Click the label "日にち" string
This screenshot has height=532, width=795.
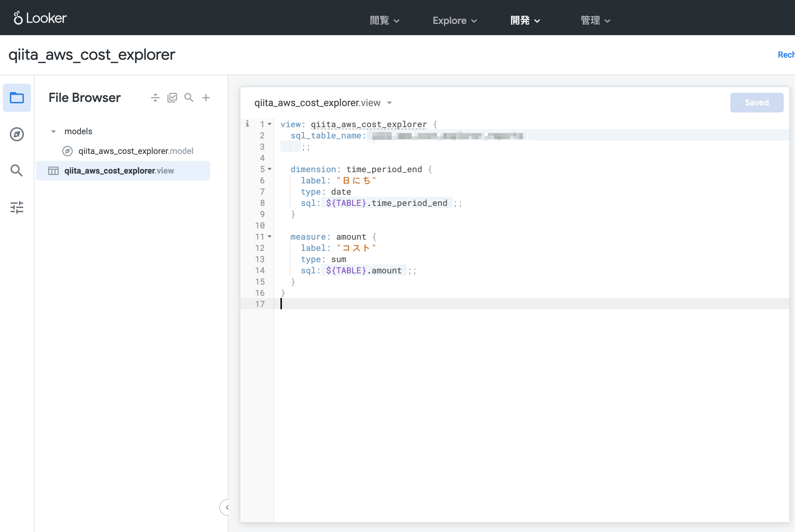pyautogui.click(x=356, y=181)
